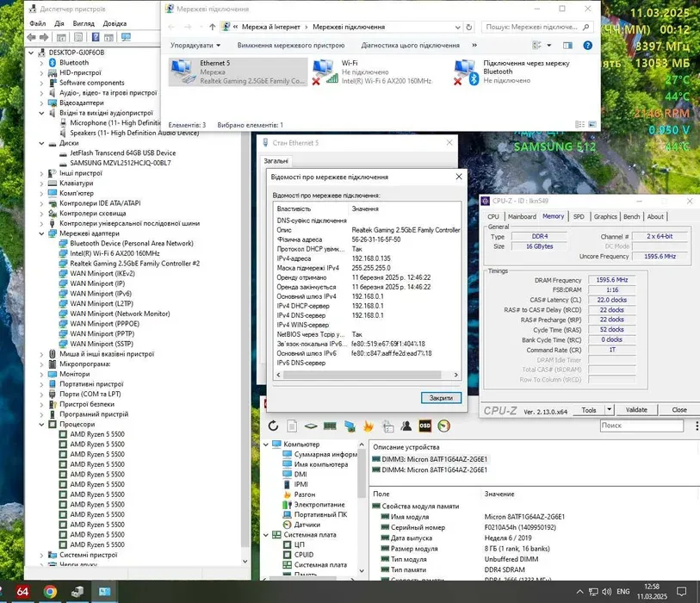
Task: Click the up arrow in Network Connections
Action: (x=213, y=27)
